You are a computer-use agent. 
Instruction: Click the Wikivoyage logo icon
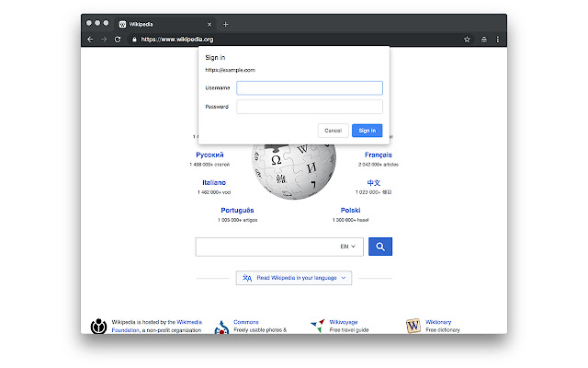(318, 326)
